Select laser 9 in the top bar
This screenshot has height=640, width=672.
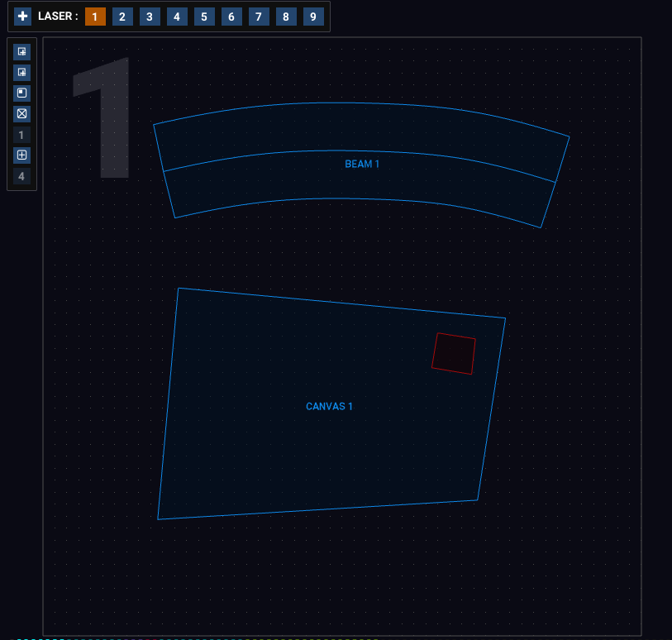tap(313, 17)
